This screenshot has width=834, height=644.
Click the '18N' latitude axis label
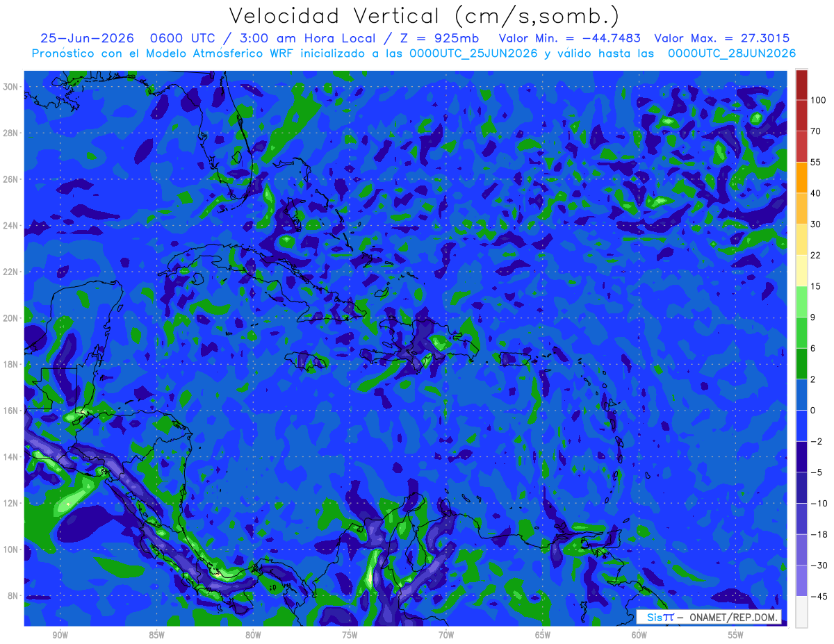(11, 364)
